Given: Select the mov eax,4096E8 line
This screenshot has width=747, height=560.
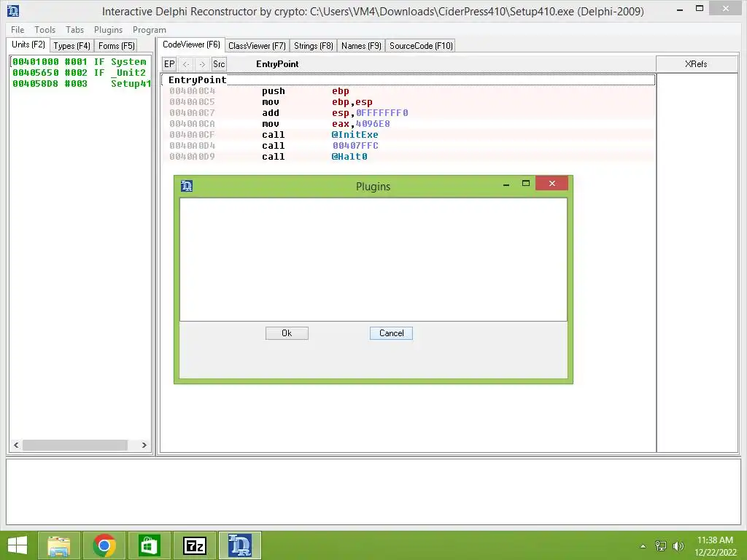Looking at the screenshot, I should tap(409, 124).
